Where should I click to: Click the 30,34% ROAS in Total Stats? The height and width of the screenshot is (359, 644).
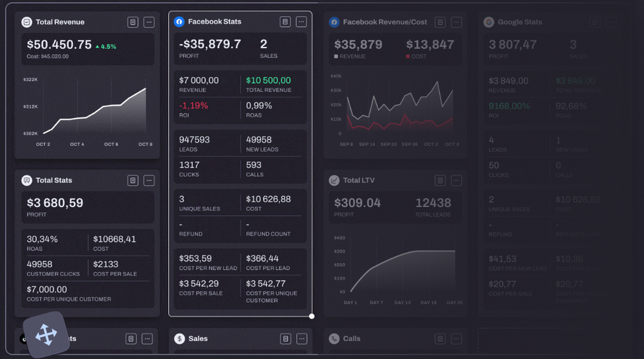[x=43, y=239]
